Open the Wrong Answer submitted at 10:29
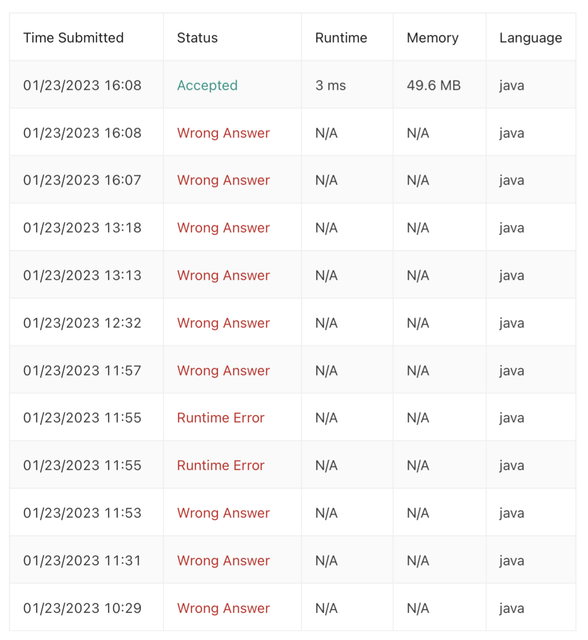Viewport: 588px width, 640px height. [223, 608]
